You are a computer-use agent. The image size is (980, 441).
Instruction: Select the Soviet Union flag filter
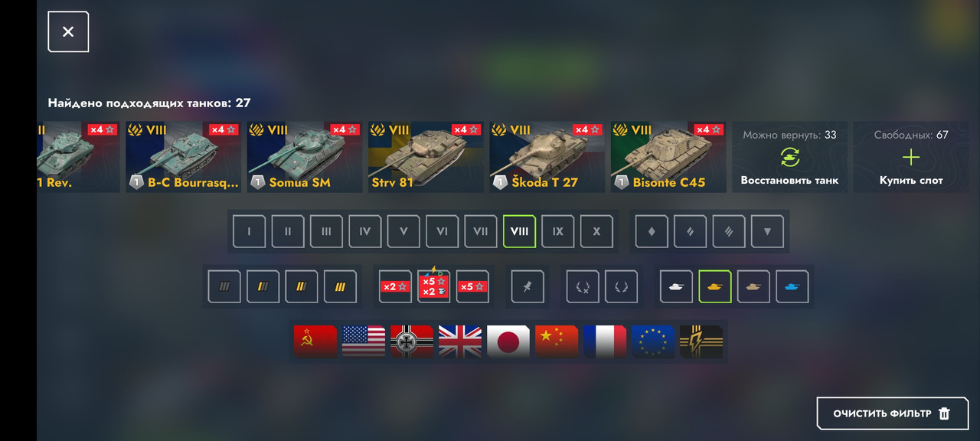click(x=315, y=341)
